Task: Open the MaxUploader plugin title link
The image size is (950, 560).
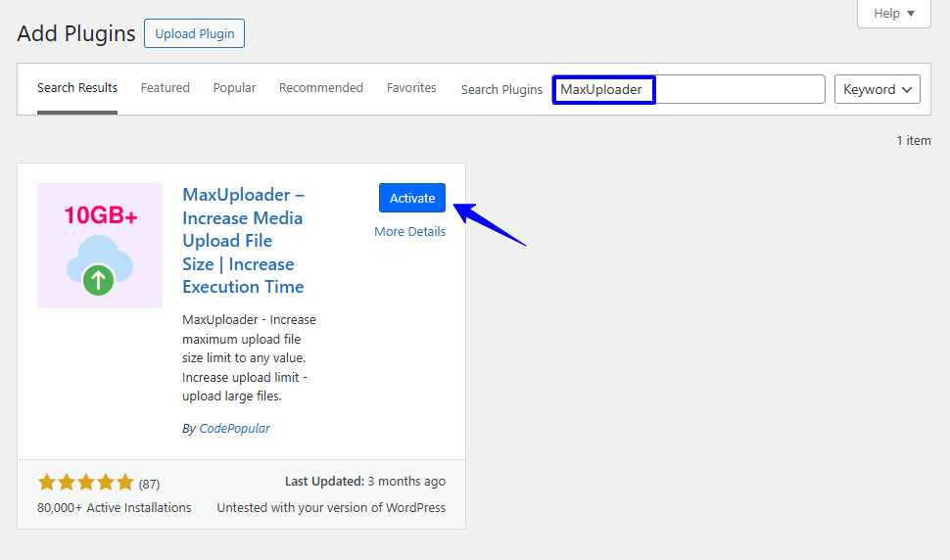Action: coord(244,241)
